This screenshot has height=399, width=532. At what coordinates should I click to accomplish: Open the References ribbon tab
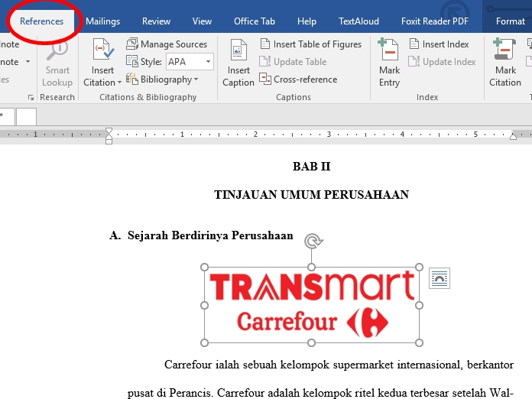click(41, 21)
